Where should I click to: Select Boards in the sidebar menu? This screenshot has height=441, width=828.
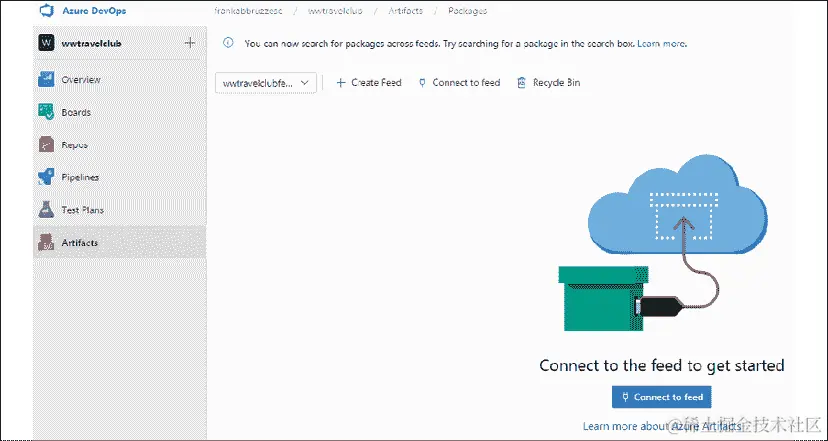(x=120, y=112)
